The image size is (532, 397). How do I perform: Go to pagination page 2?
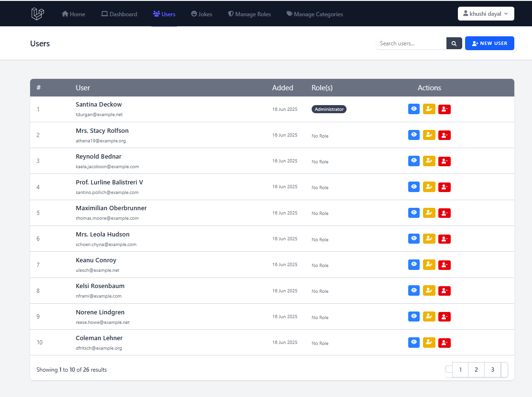(476, 370)
